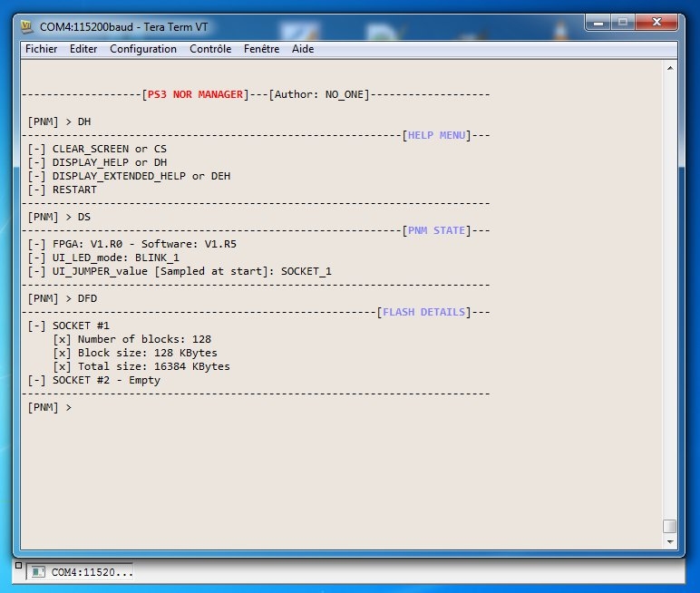Click the SOCKET #1 line
The image size is (700, 593).
(x=68, y=326)
